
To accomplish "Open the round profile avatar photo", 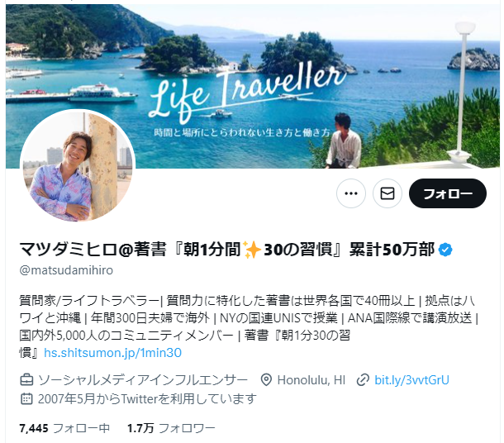I will click(x=78, y=167).
